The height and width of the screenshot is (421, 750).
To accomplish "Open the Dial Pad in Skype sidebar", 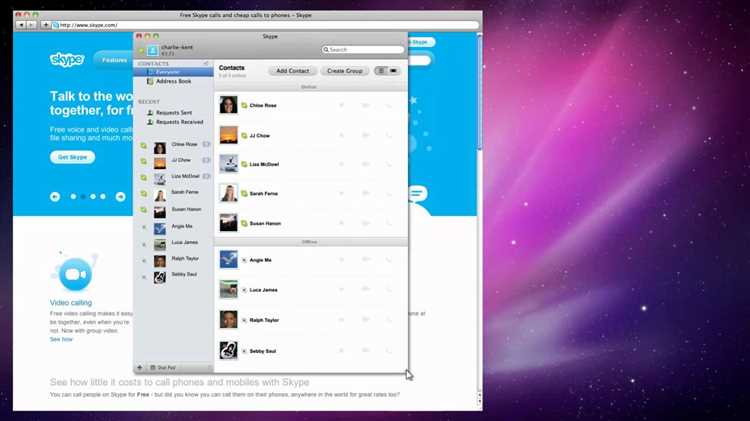I will click(163, 367).
